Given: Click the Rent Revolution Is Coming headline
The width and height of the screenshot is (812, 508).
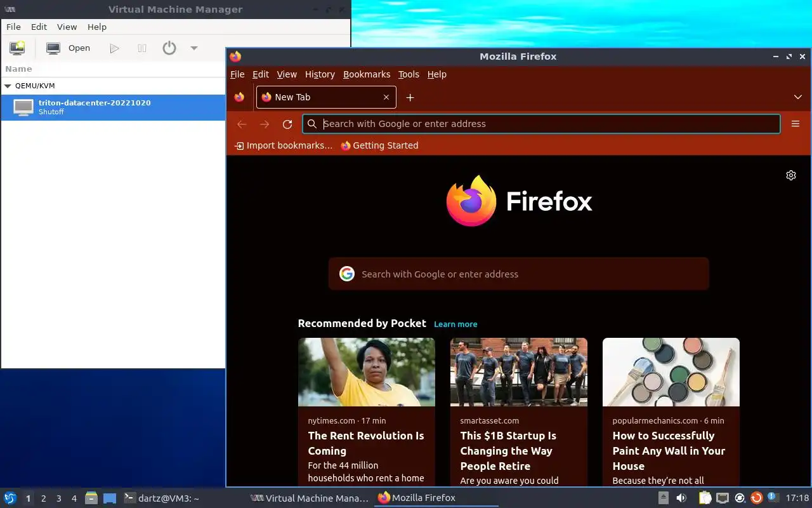Looking at the screenshot, I should point(366,443).
